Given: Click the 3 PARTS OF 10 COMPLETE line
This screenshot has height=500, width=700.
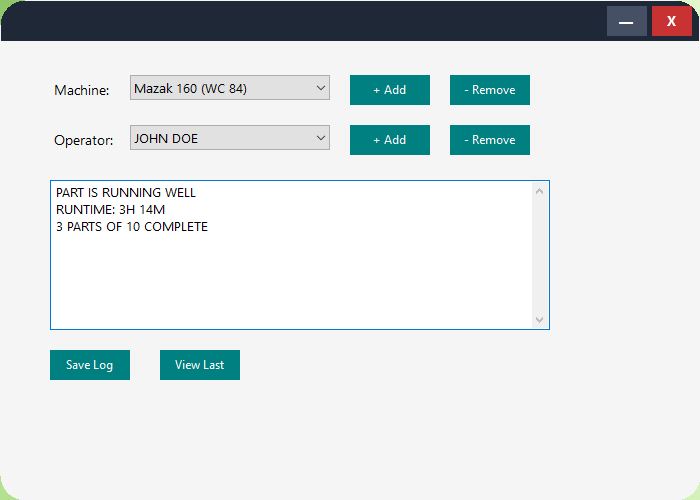Looking at the screenshot, I should pyautogui.click(x=132, y=227).
